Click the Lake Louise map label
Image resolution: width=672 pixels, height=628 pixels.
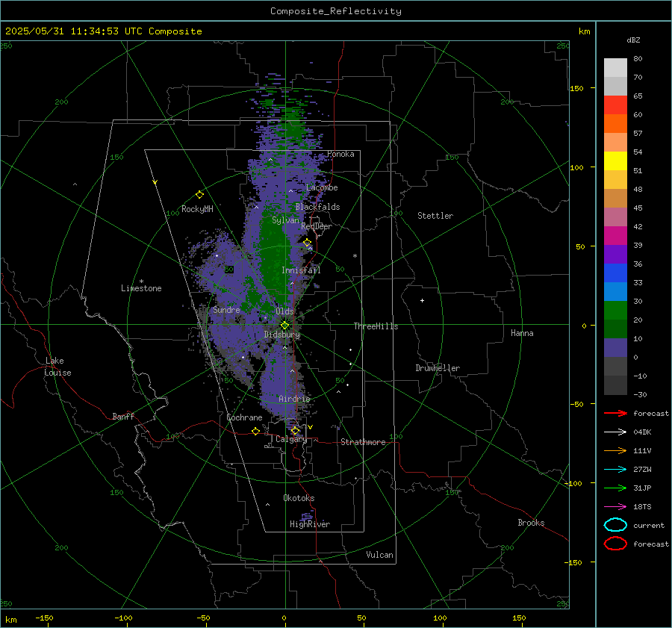click(57, 367)
